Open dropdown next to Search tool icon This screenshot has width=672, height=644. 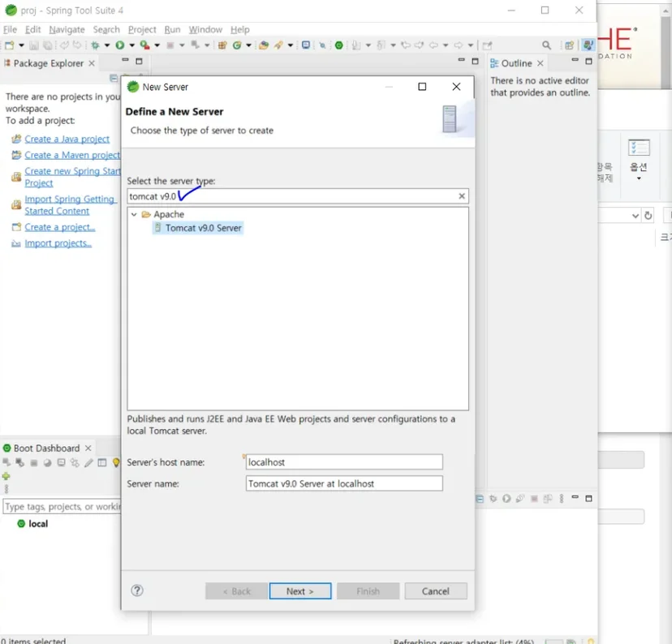click(290, 45)
